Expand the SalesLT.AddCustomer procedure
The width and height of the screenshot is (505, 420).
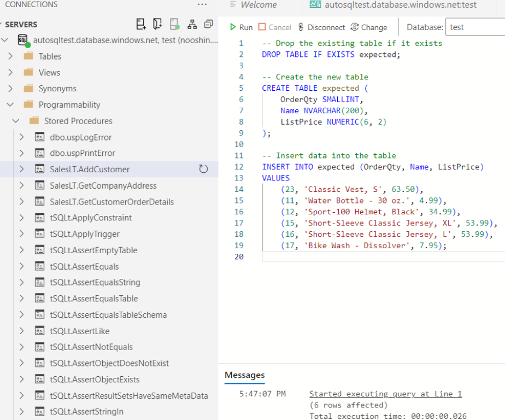point(21,169)
